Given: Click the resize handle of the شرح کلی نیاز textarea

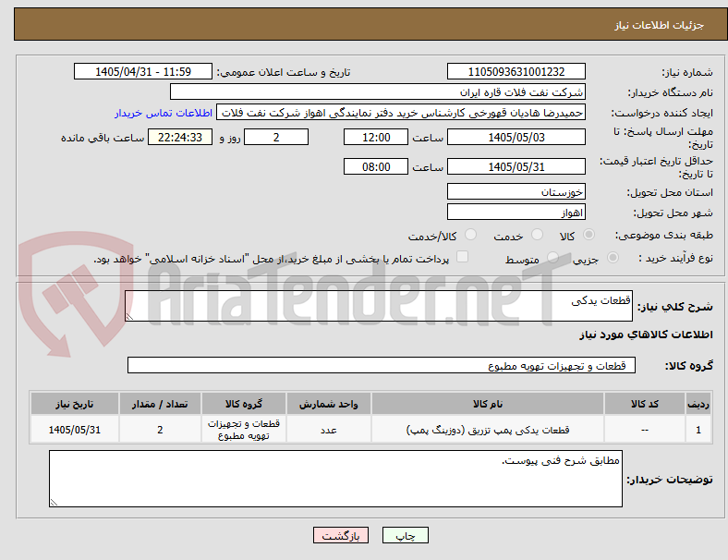Looking at the screenshot, I should 129,317.
